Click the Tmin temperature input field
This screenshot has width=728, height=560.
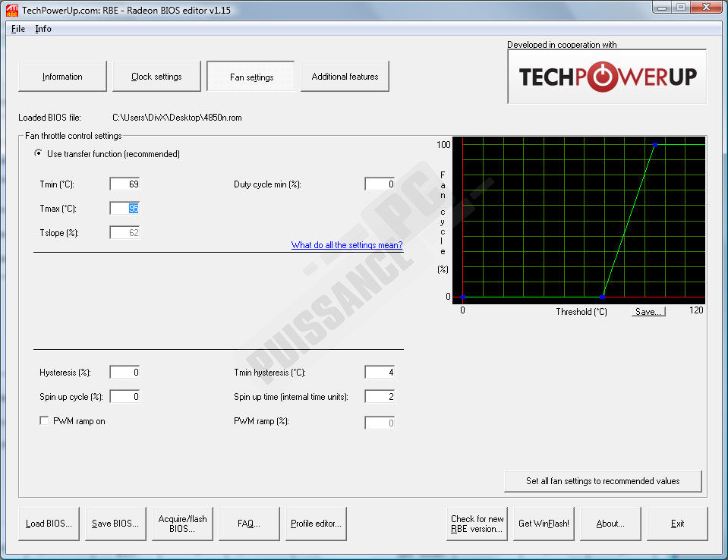pyautogui.click(x=124, y=184)
